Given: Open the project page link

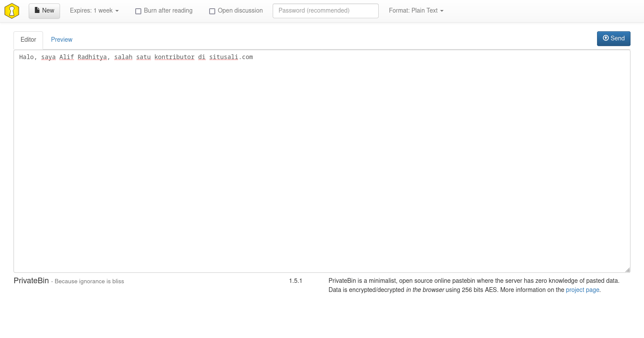Looking at the screenshot, I should tap(582, 290).
